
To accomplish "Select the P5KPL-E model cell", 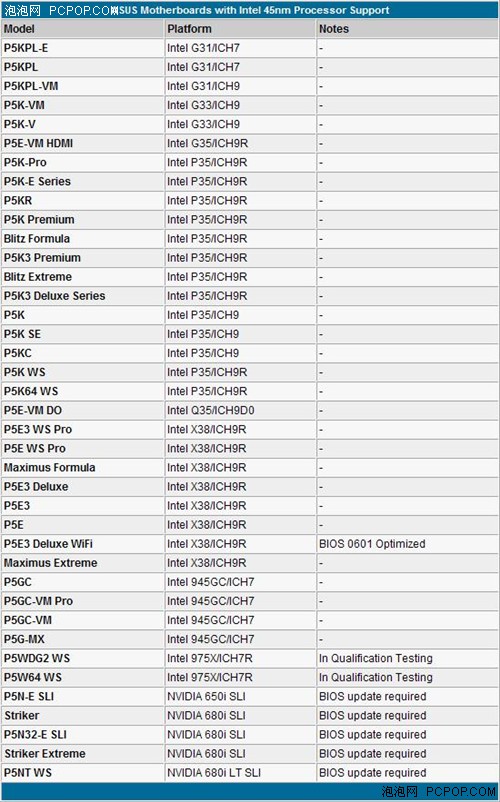I will pos(83,48).
